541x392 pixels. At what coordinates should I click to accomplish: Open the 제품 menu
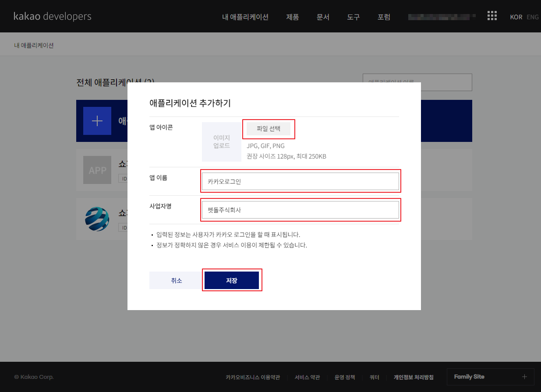click(293, 17)
